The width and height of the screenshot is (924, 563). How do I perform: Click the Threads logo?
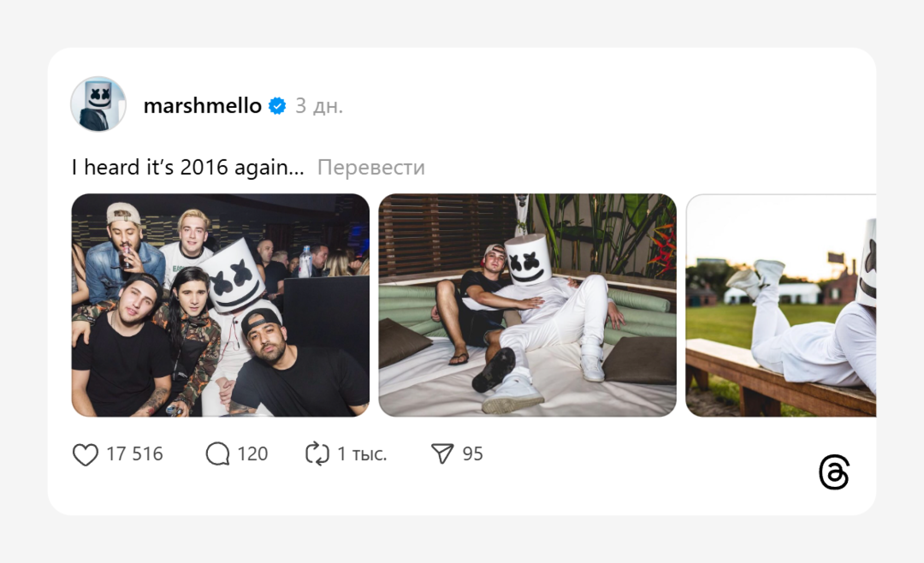point(834,472)
